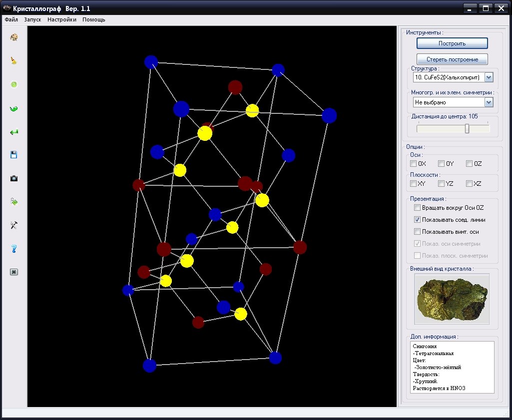
Task: Open the Настройки menu
Action: tap(62, 19)
